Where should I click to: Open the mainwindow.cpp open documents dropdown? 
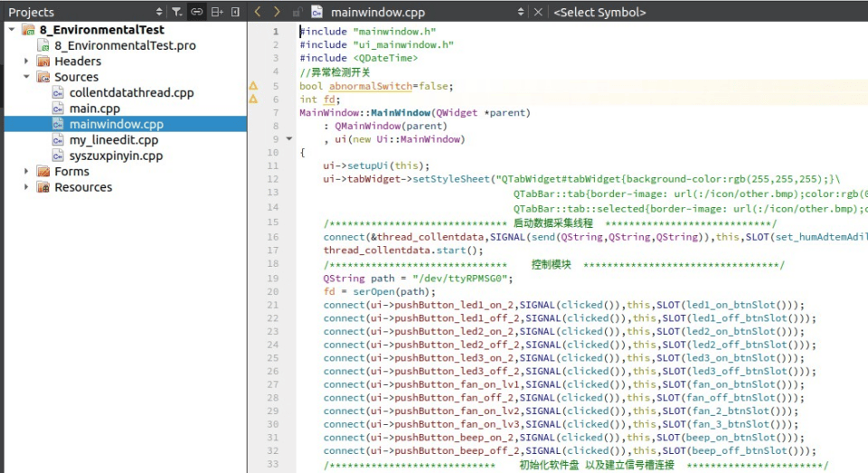point(520,12)
